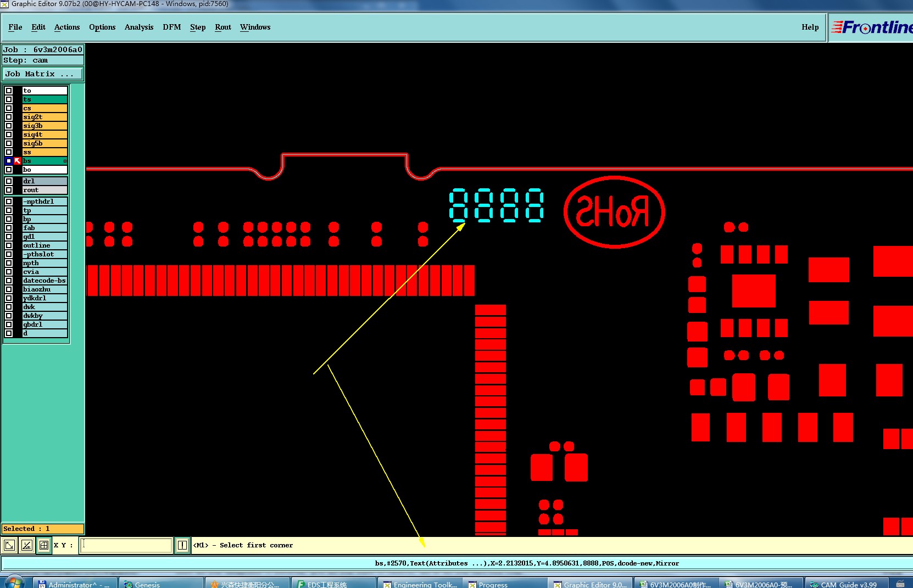Viewport: 913px width, 588px height.
Task: Toggle display checkbox for layer rout
Action: coord(9,190)
